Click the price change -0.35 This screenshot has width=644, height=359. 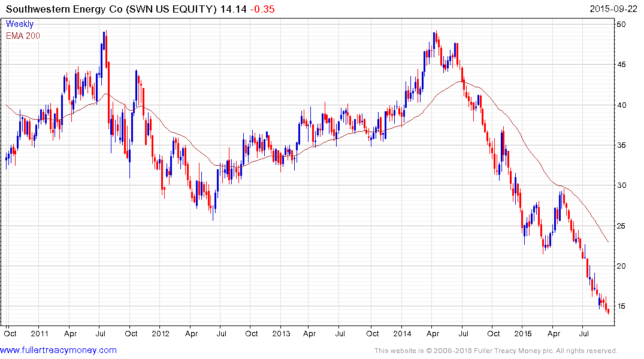click(262, 9)
